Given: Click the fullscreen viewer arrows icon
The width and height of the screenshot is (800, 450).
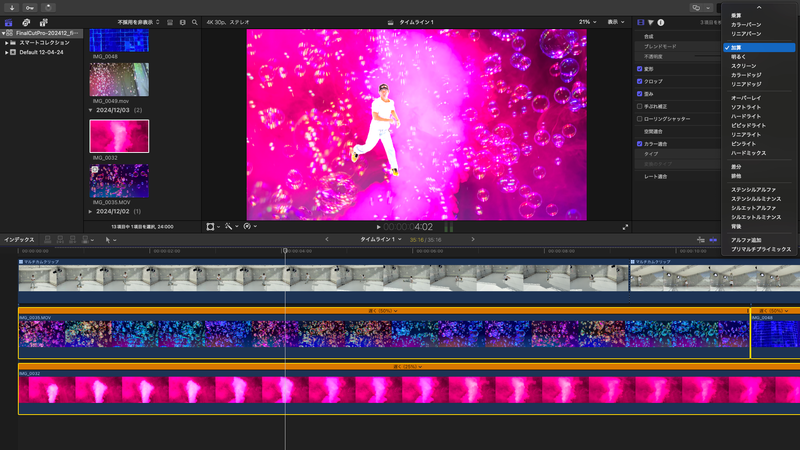Looking at the screenshot, I should 626,227.
